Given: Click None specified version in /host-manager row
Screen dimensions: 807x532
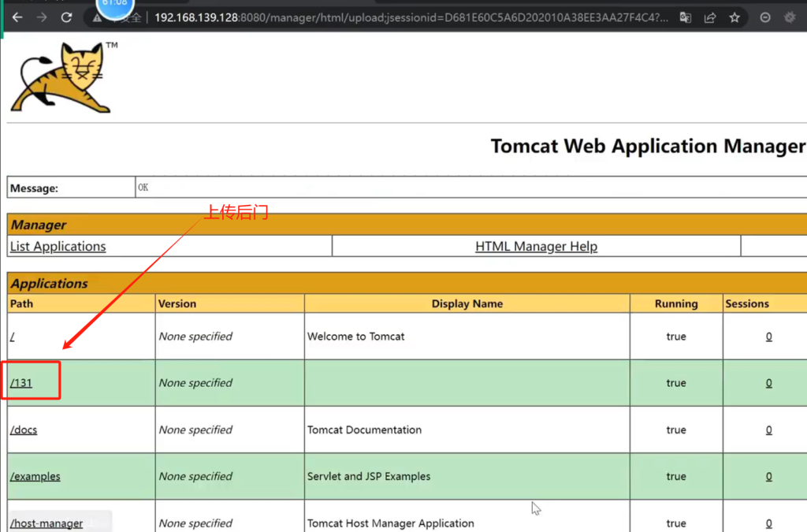Looking at the screenshot, I should pos(195,523).
